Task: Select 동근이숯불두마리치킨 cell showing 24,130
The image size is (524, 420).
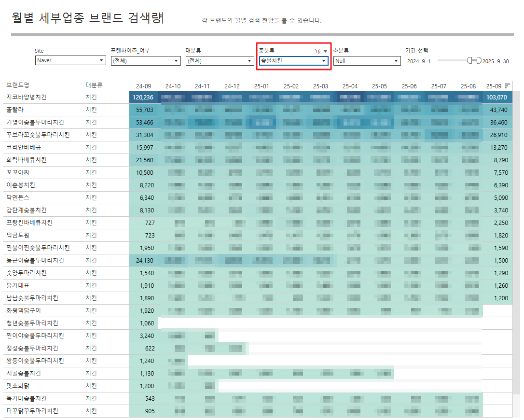Action: (143, 260)
